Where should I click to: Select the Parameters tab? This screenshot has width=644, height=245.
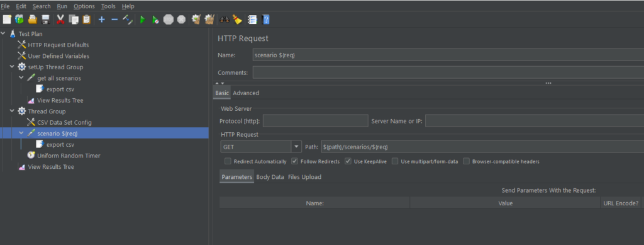click(x=236, y=177)
